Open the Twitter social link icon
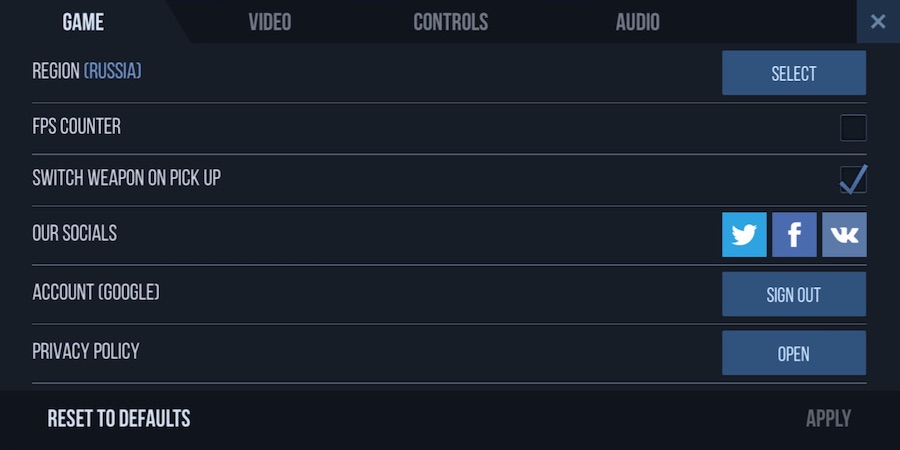Viewport: 900px width, 450px height. coord(744,234)
